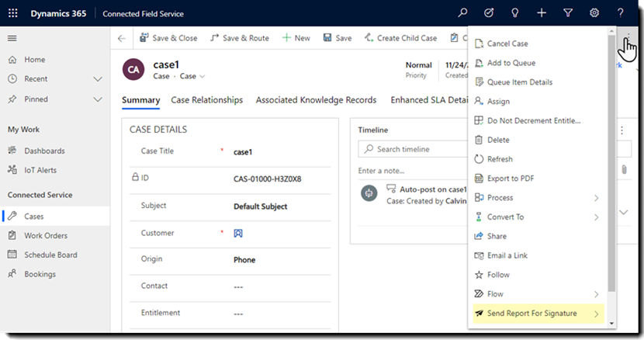The height and width of the screenshot is (340, 644).
Task: Open the settings gear icon
Action: (594, 12)
